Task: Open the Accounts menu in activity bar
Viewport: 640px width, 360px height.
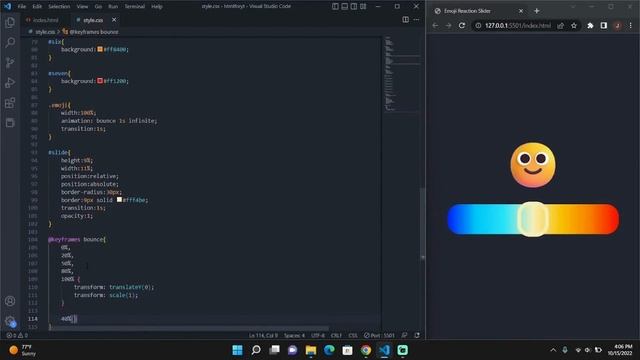Action: pos(10,301)
